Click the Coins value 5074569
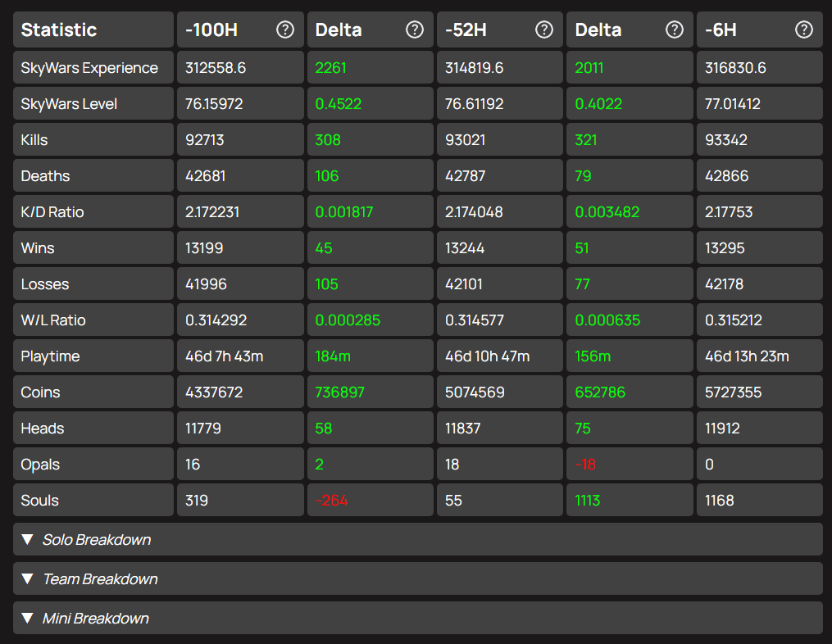 click(x=475, y=392)
